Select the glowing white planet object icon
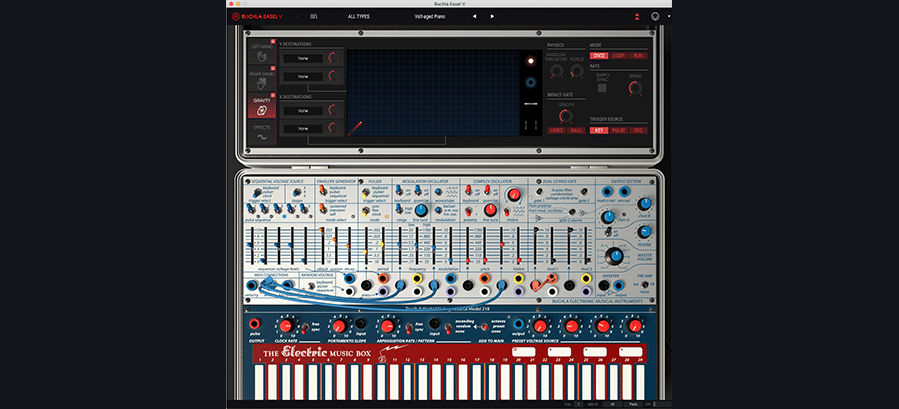The height and width of the screenshot is (409, 899). [531, 60]
